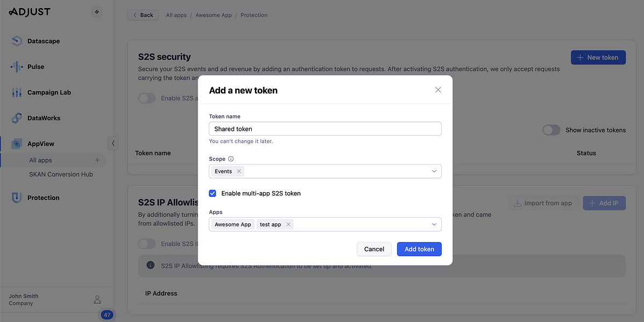Open Pulse via its sidebar icon
Screen dimensions: 644x322
17,67
